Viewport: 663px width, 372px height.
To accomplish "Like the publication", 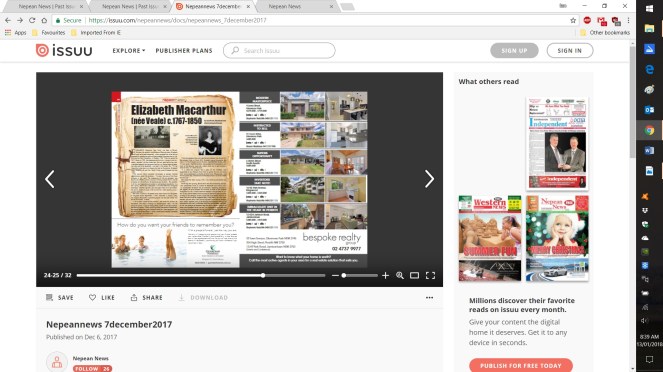I will tap(102, 298).
